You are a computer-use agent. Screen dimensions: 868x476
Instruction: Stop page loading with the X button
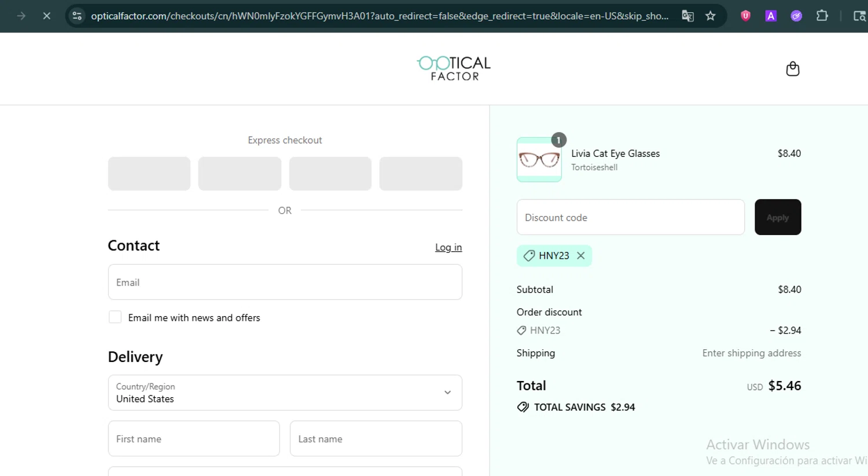coord(47,16)
